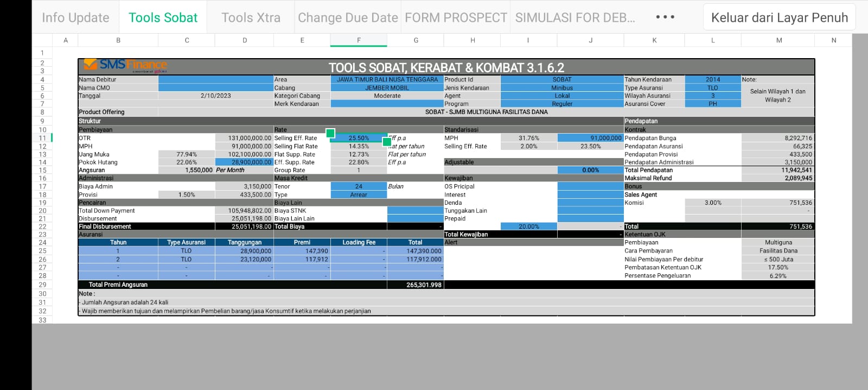
Task: Switch to the Info Update sheet tab
Action: [75, 17]
